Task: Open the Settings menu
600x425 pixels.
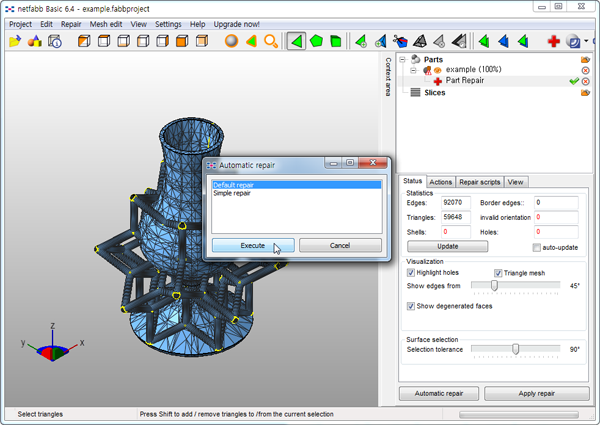Action: [x=168, y=24]
